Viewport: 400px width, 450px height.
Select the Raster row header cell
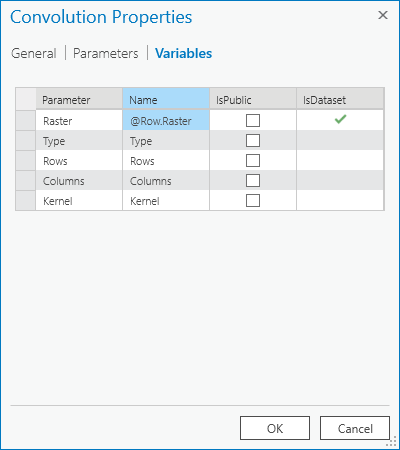click(x=25, y=120)
